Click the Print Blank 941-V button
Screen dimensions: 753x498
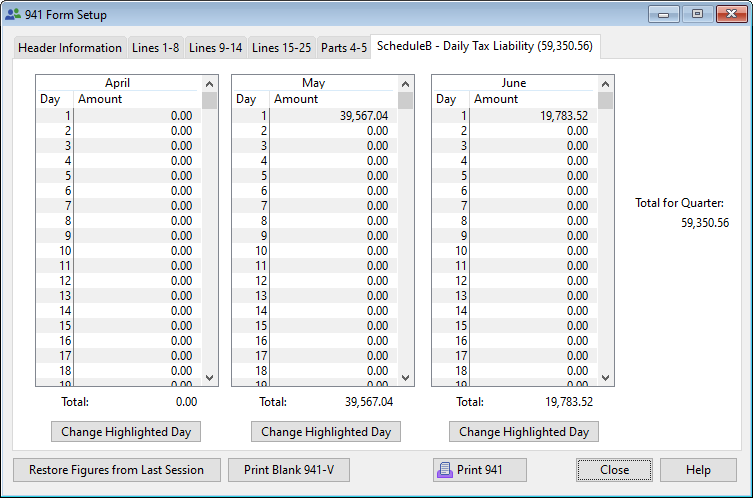tap(289, 470)
